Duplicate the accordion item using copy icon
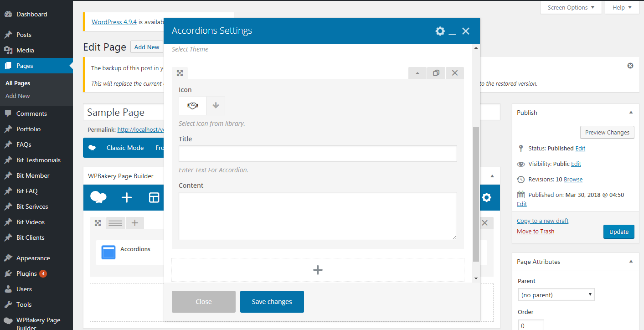 436,73
